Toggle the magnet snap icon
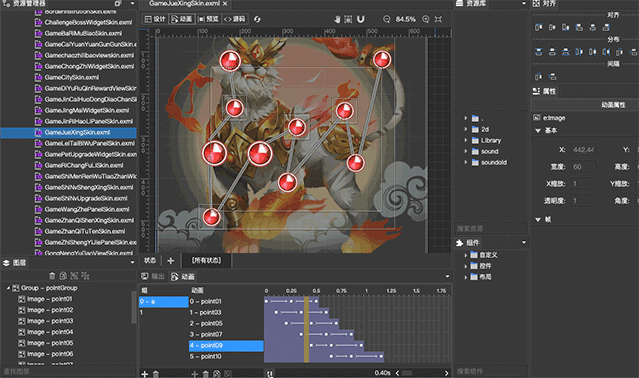Image resolution: width=639 pixels, height=378 pixels. pos(361,19)
